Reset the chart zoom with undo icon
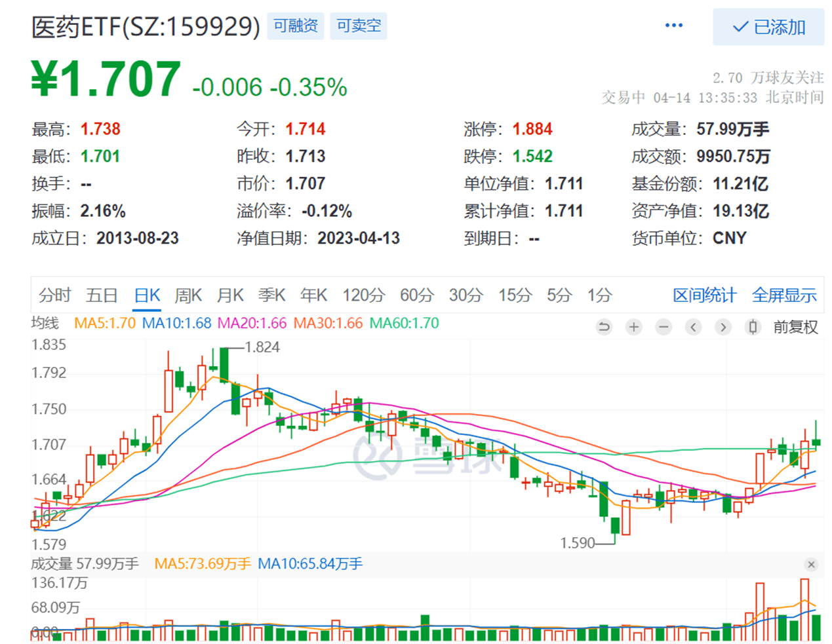This screenshot has width=832, height=644. pos(604,326)
